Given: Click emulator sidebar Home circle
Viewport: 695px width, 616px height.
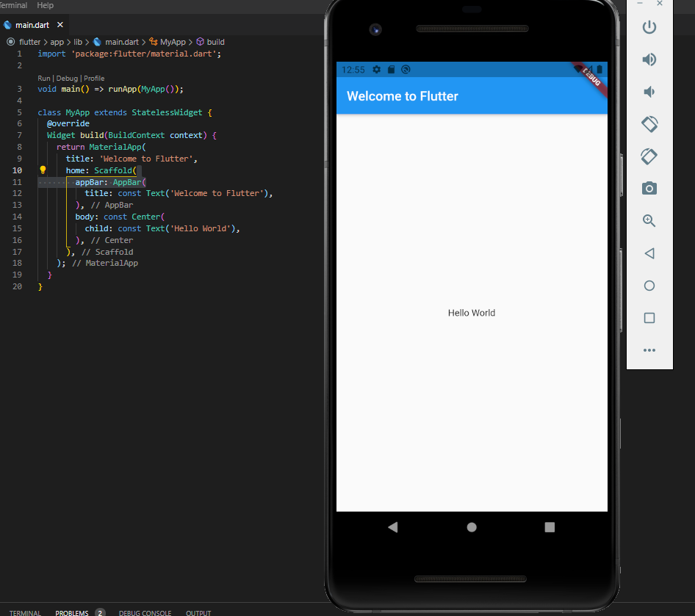Looking at the screenshot, I should [x=649, y=286].
